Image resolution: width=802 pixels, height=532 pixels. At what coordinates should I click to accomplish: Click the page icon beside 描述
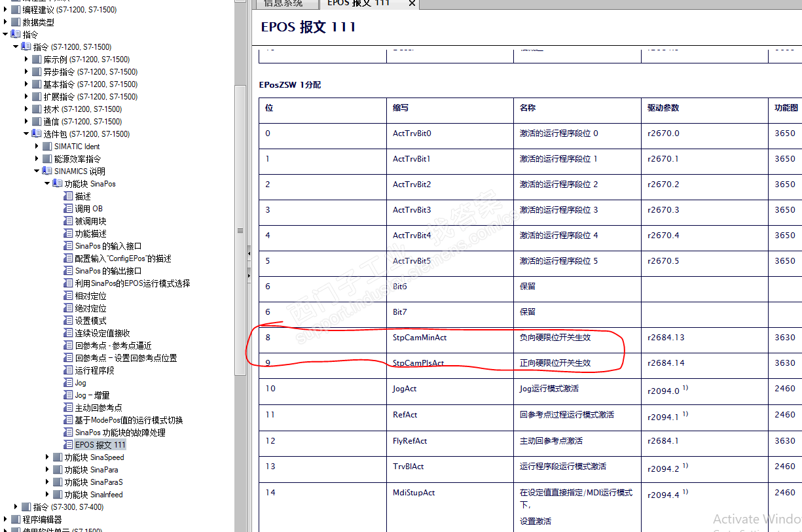(68, 196)
